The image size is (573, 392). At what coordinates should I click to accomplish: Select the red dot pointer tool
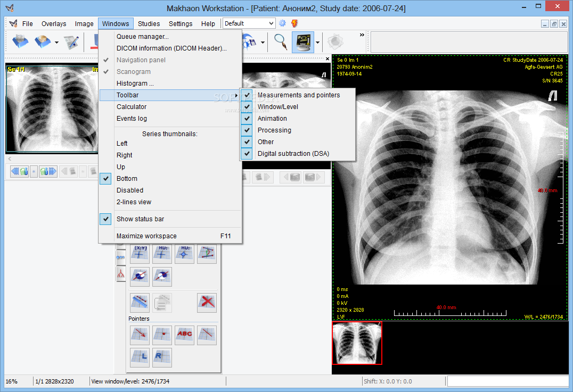[162, 335]
